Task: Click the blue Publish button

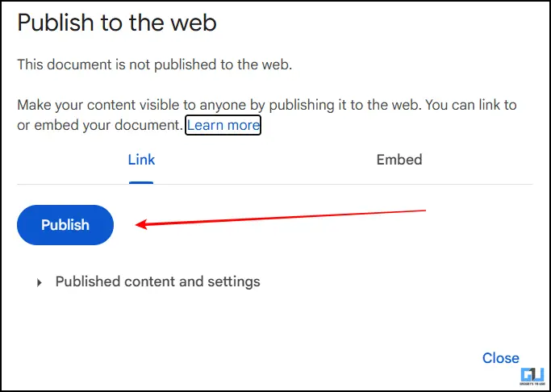Action: click(65, 225)
